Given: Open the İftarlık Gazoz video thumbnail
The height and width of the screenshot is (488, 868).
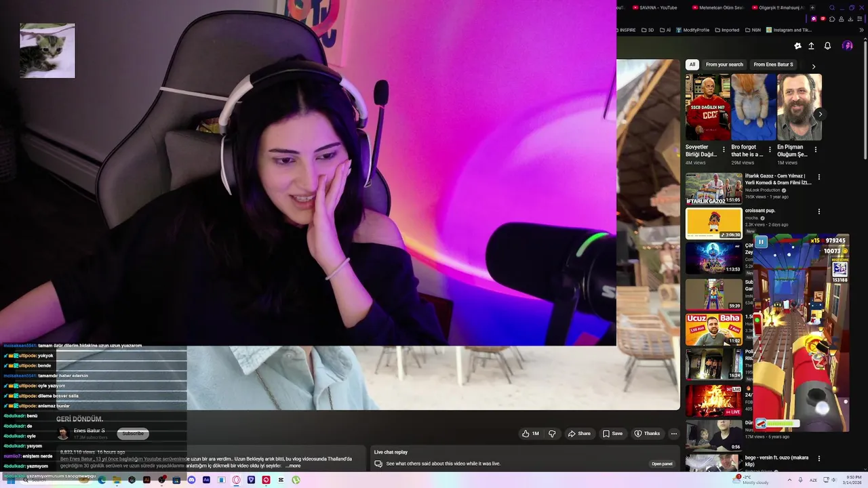Looking at the screenshot, I should 714,188.
